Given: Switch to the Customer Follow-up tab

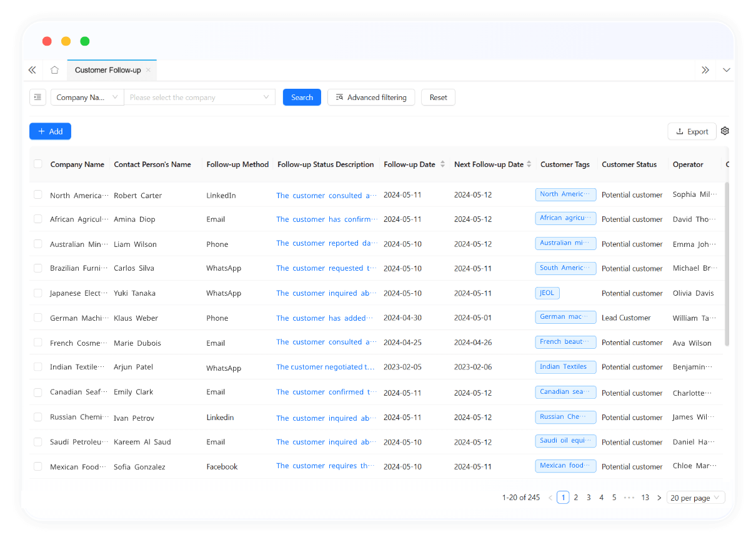Looking at the screenshot, I should coord(107,70).
